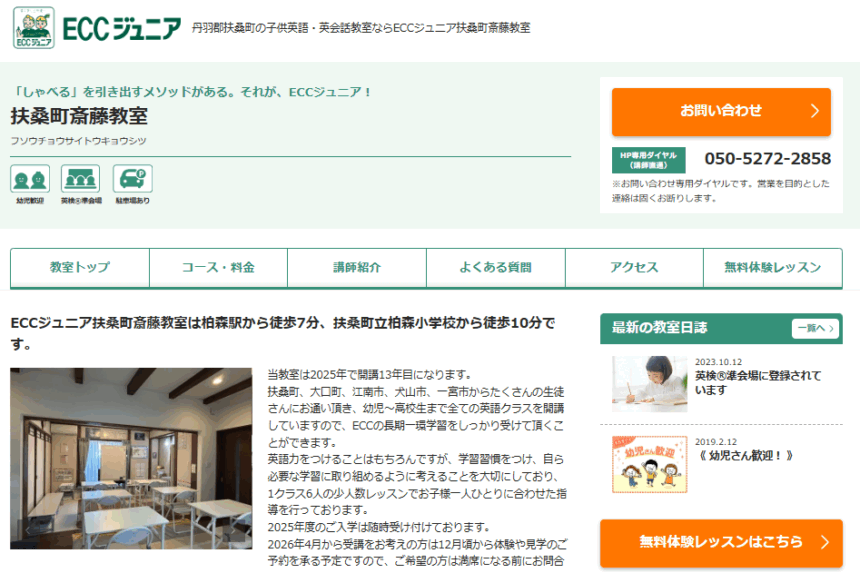The image size is (860, 573).
Task: Open the 教室トップ tab
Action: click(x=80, y=268)
